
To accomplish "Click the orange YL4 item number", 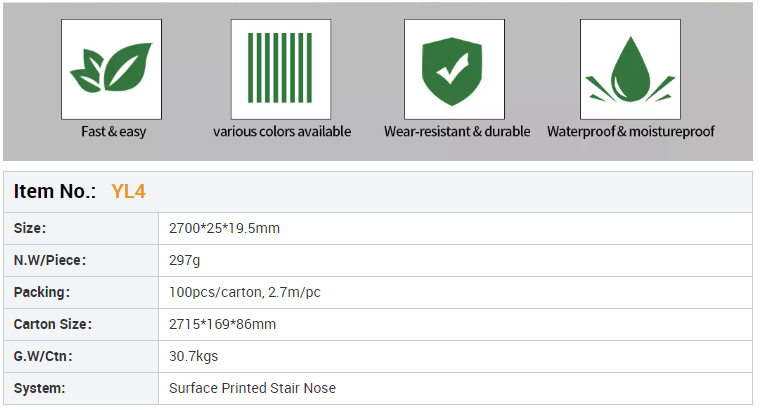I will tap(129, 192).
